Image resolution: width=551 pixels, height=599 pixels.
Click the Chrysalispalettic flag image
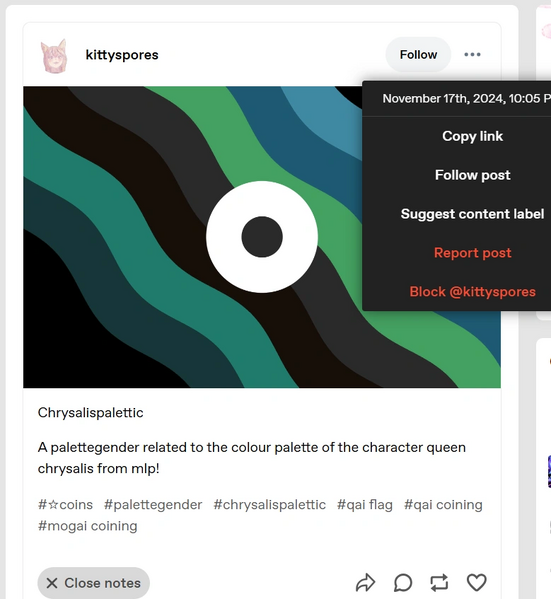pos(193,237)
